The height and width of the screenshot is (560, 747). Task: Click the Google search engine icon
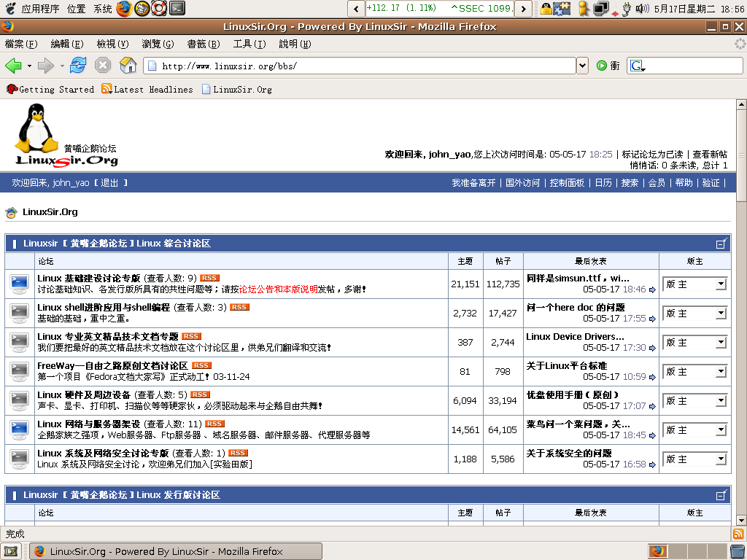click(x=636, y=66)
